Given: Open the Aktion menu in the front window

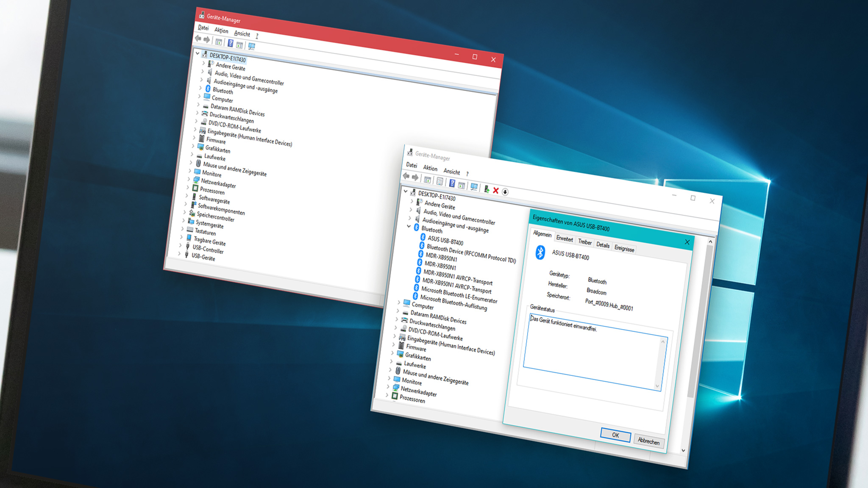Looking at the screenshot, I should point(430,168).
